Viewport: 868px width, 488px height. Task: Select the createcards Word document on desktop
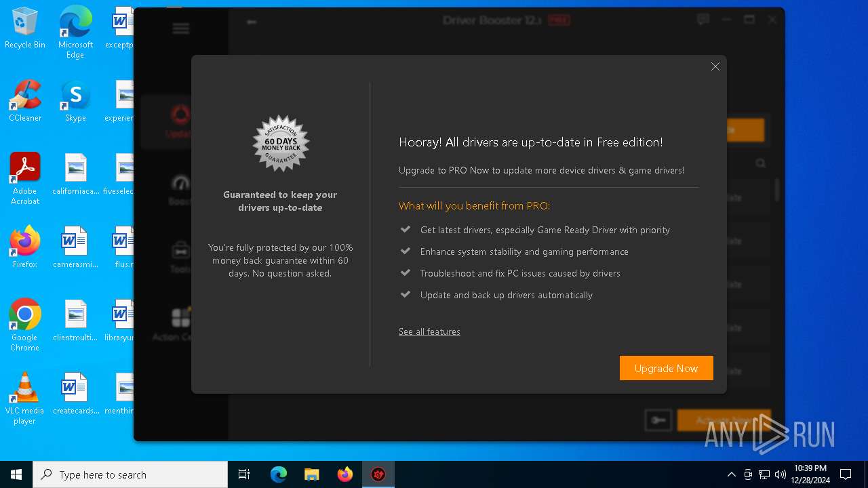(x=75, y=394)
